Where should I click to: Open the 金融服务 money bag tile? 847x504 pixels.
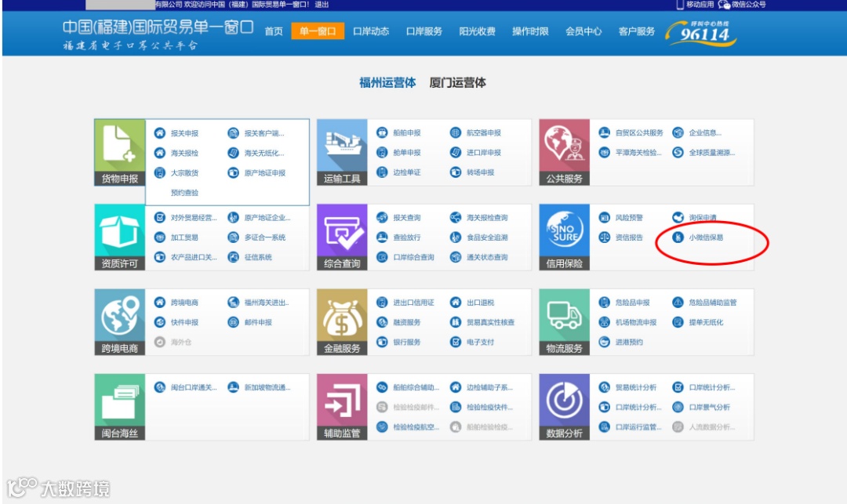[x=342, y=321]
